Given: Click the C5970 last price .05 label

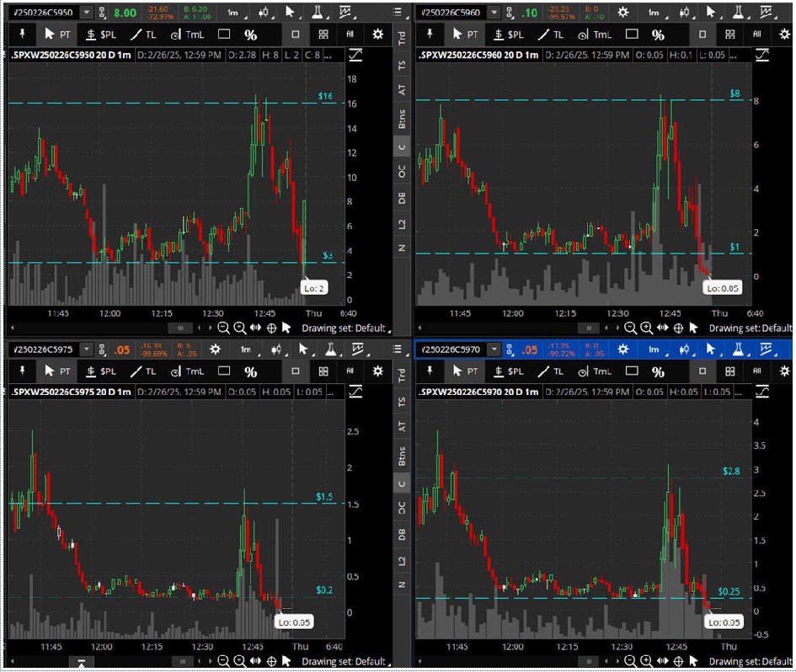Looking at the screenshot, I should [x=529, y=349].
